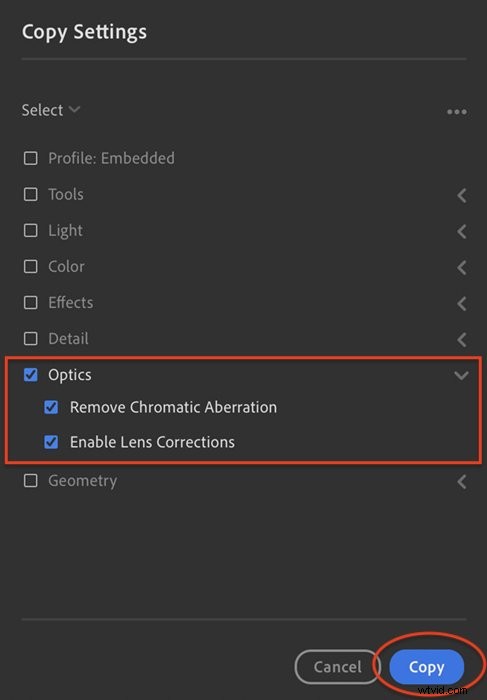Enable the Tools checkbox
This screenshot has height=700, width=487.
(x=30, y=194)
